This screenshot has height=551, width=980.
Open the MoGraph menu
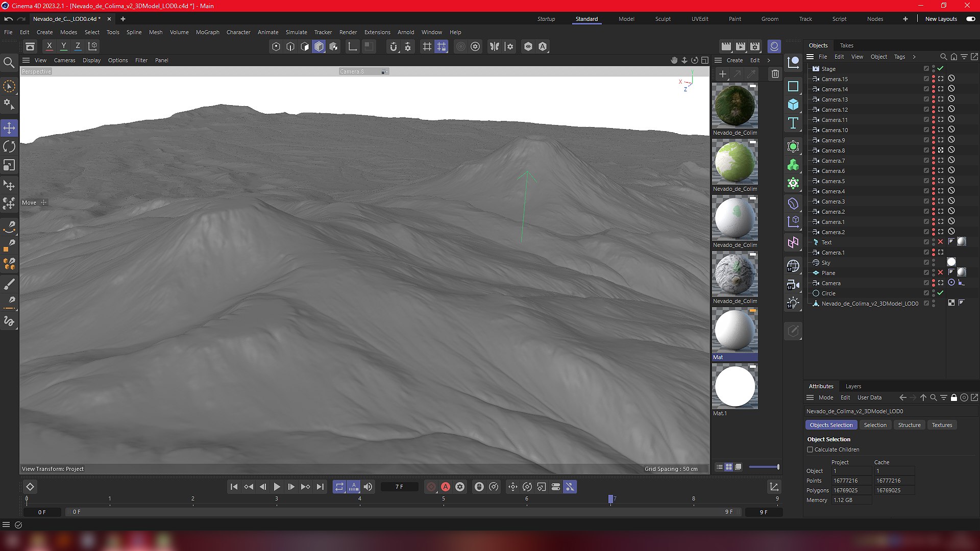(208, 32)
